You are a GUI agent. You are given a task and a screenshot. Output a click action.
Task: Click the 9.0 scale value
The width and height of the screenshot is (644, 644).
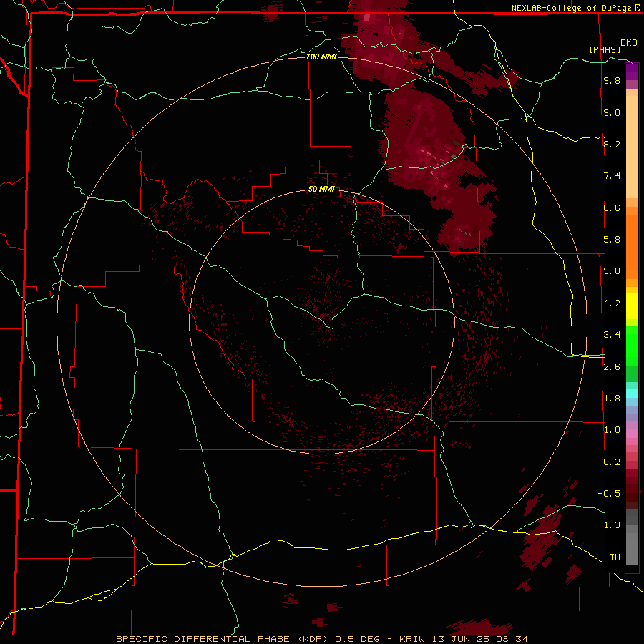click(x=612, y=113)
